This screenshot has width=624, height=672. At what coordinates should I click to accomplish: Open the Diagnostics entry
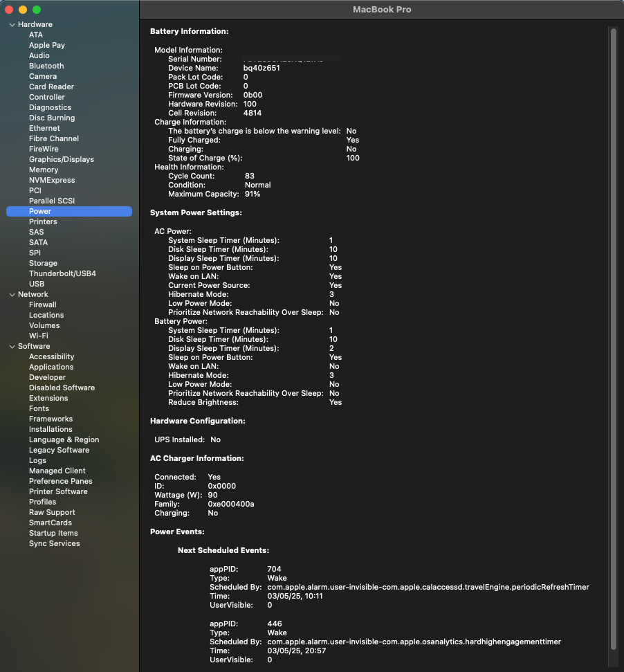(50, 107)
